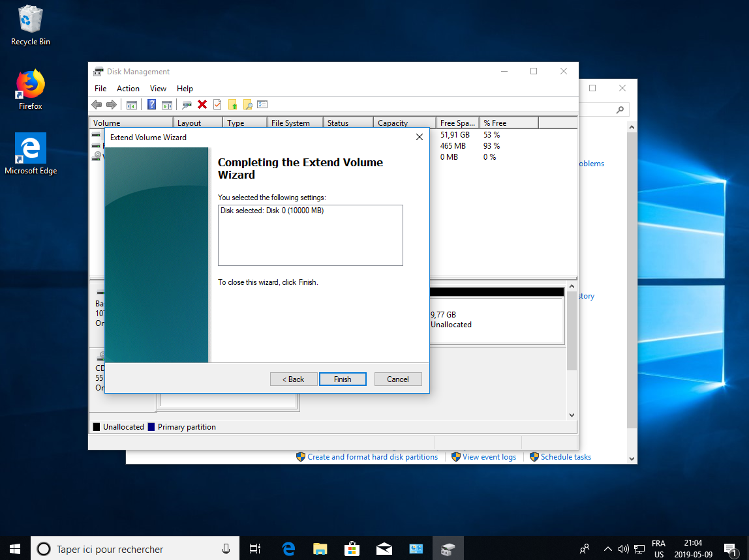Open the View menu

(158, 89)
